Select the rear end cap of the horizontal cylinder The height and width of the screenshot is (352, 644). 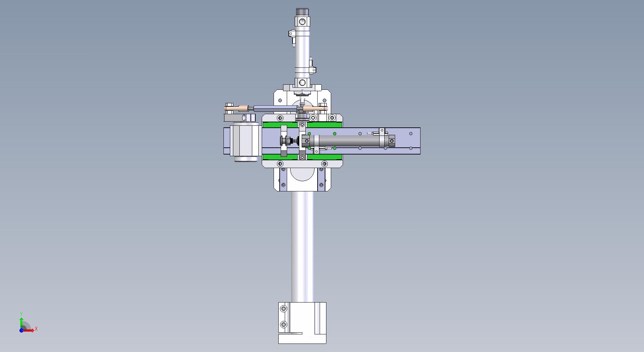pos(391,141)
